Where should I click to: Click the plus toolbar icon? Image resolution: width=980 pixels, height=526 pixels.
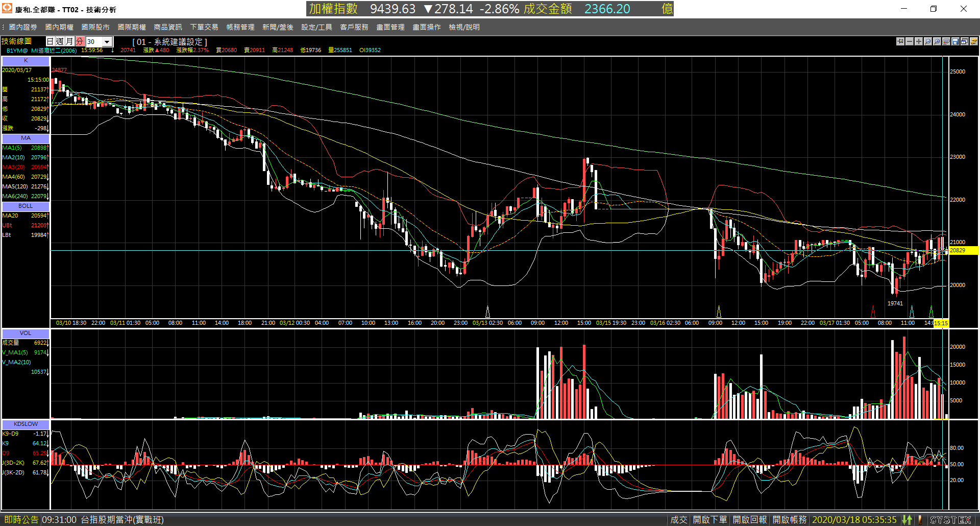(919, 41)
